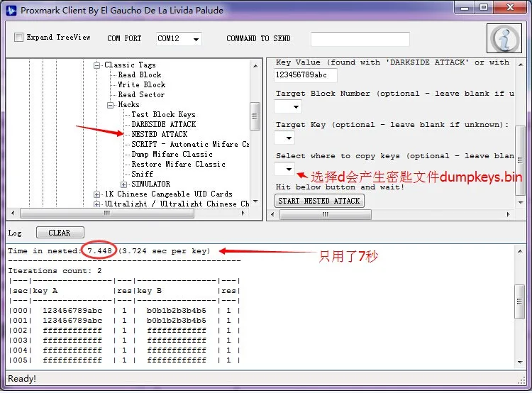Collapse the Classic Tags tree node

click(x=97, y=65)
